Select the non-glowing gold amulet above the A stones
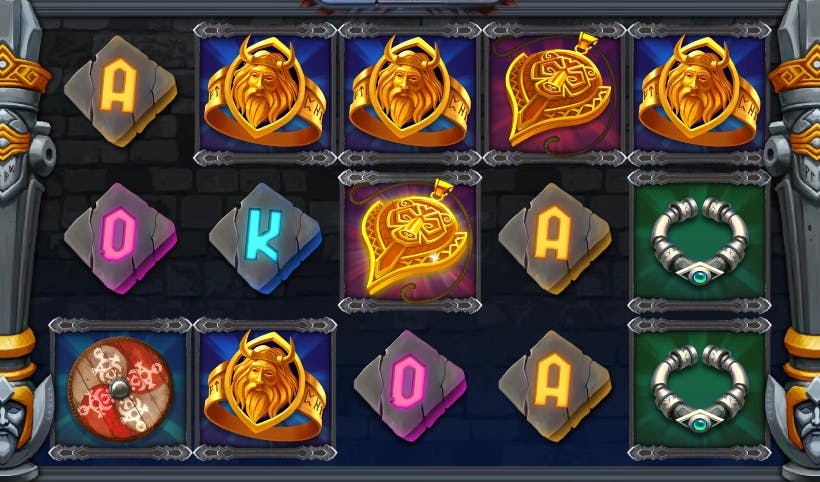820x482 pixels. 557,93
